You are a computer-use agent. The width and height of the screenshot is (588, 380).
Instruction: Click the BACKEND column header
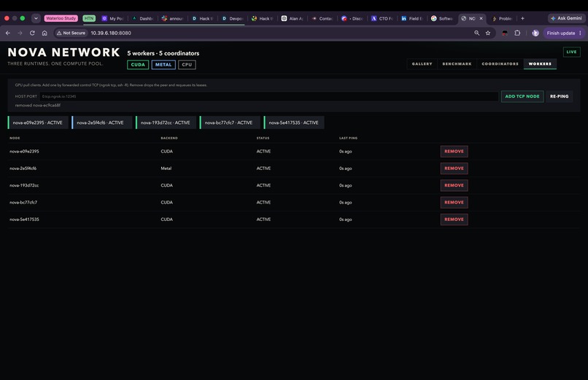point(169,138)
